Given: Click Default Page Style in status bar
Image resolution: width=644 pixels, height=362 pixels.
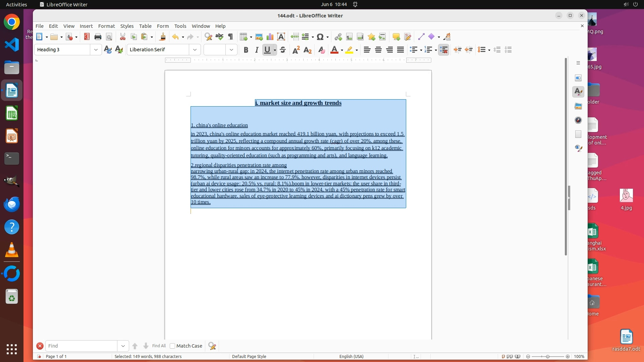Looking at the screenshot, I should click(249, 356).
